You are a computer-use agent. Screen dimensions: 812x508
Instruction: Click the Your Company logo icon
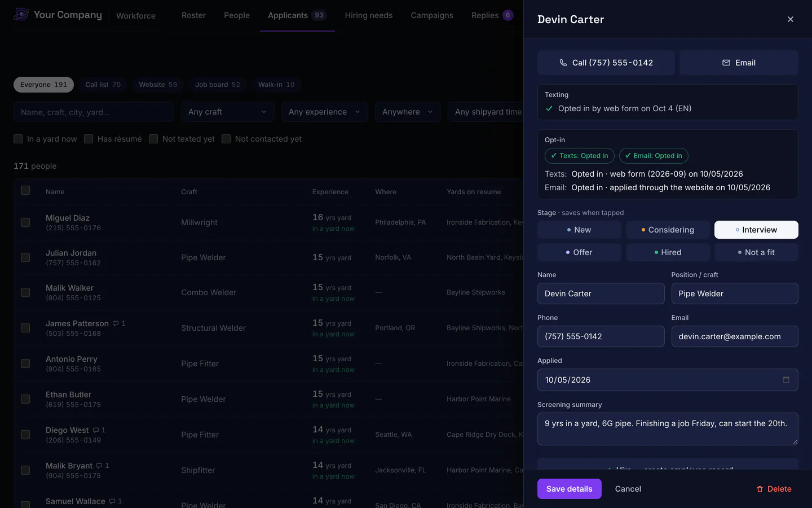pos(21,14)
